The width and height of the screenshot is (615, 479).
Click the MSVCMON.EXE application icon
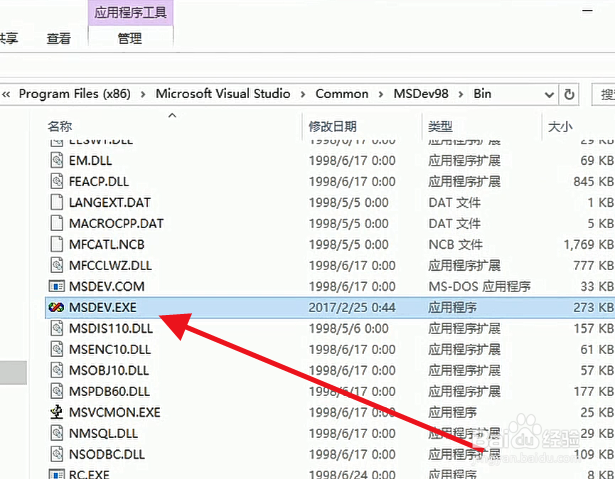tap(56, 412)
